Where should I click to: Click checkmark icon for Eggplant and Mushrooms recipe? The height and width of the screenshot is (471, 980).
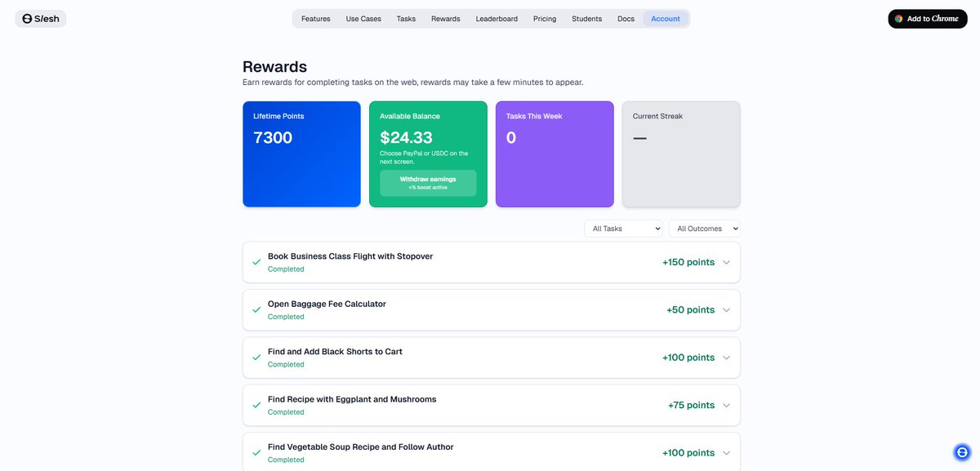256,405
